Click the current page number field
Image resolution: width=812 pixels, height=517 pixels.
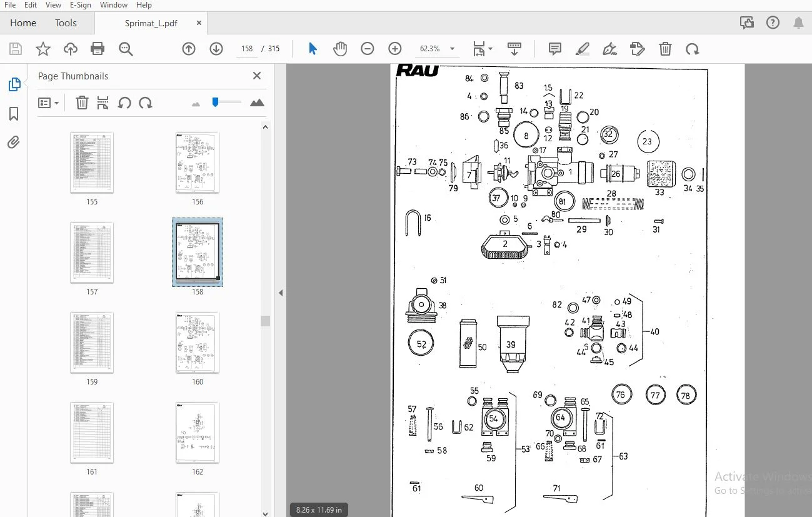247,49
